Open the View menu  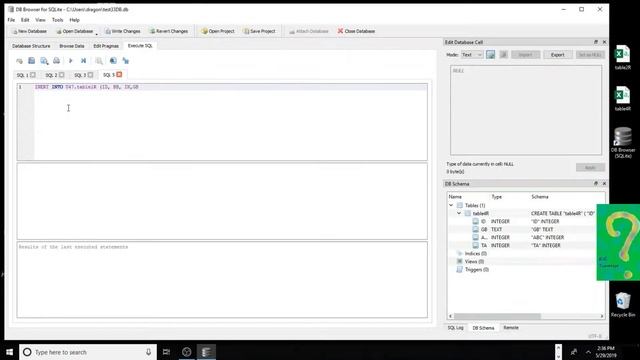tap(40, 20)
